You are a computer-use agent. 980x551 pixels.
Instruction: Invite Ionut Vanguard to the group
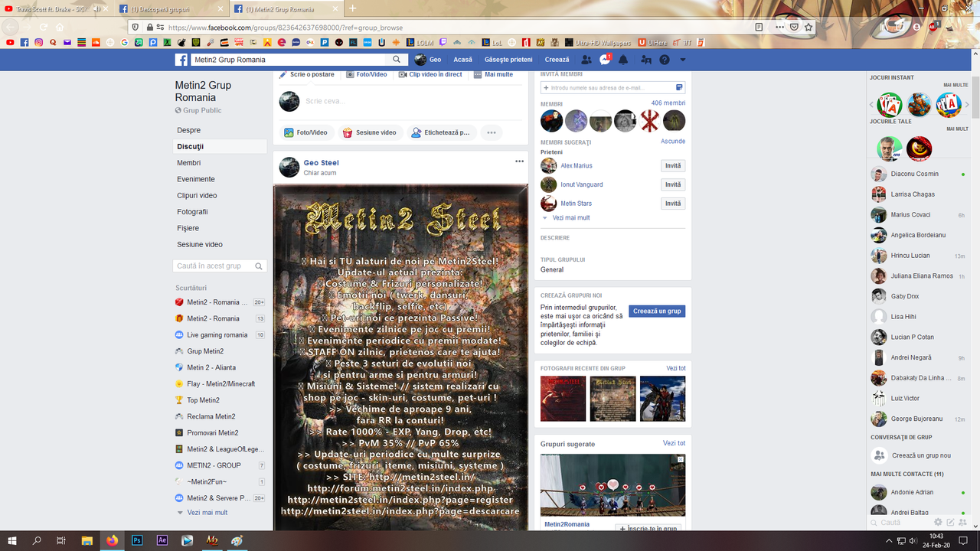(673, 184)
